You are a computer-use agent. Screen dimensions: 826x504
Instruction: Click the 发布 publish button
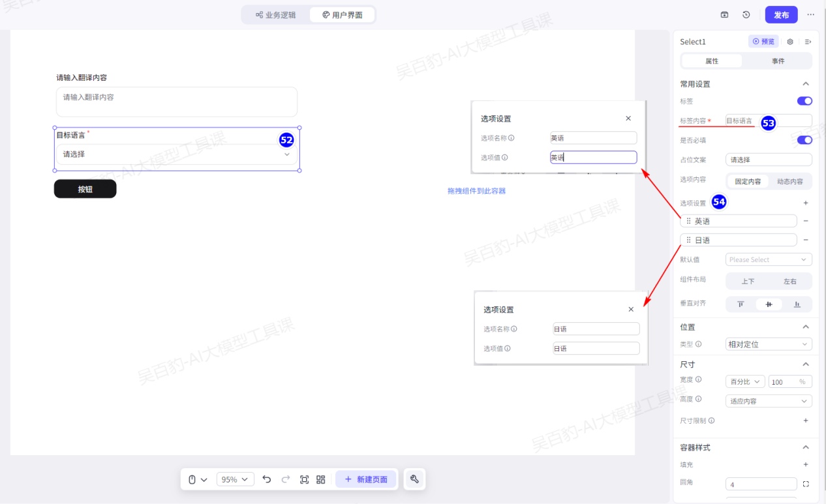point(781,15)
